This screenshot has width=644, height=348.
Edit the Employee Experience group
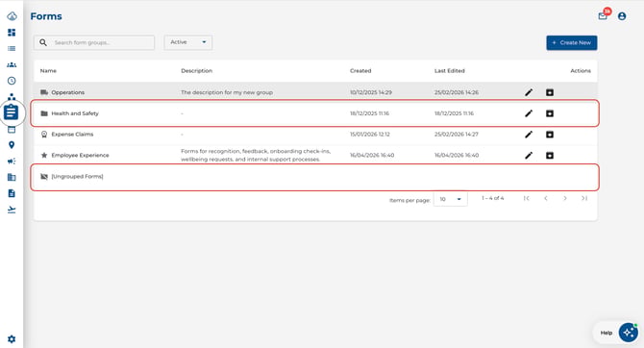pos(529,156)
